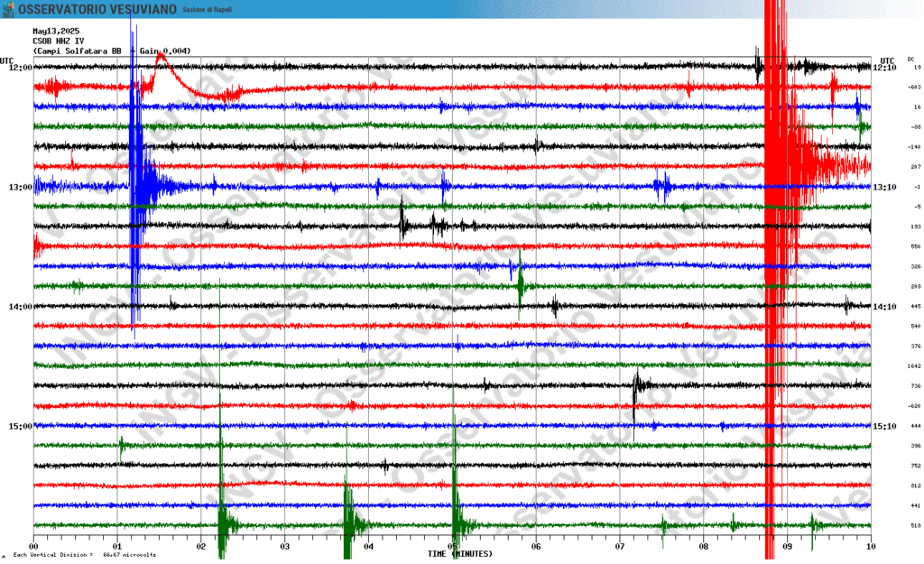
Task: Click the DC value '193'
Action: [x=916, y=227]
